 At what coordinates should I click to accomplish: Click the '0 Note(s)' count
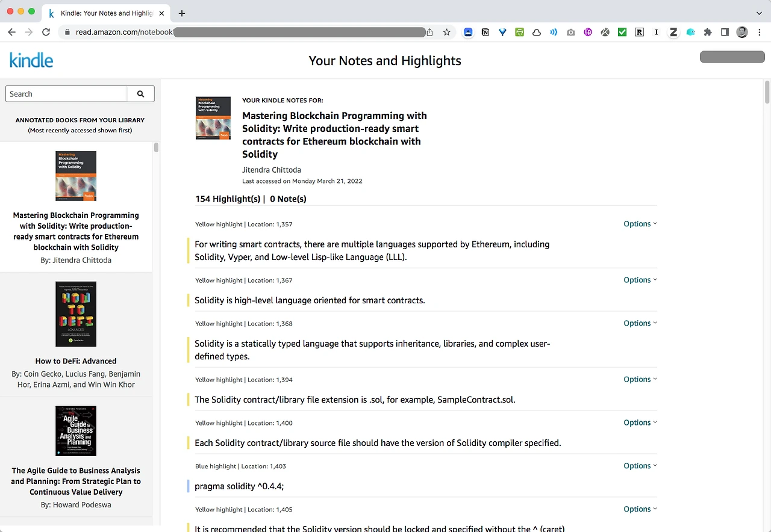(x=288, y=199)
